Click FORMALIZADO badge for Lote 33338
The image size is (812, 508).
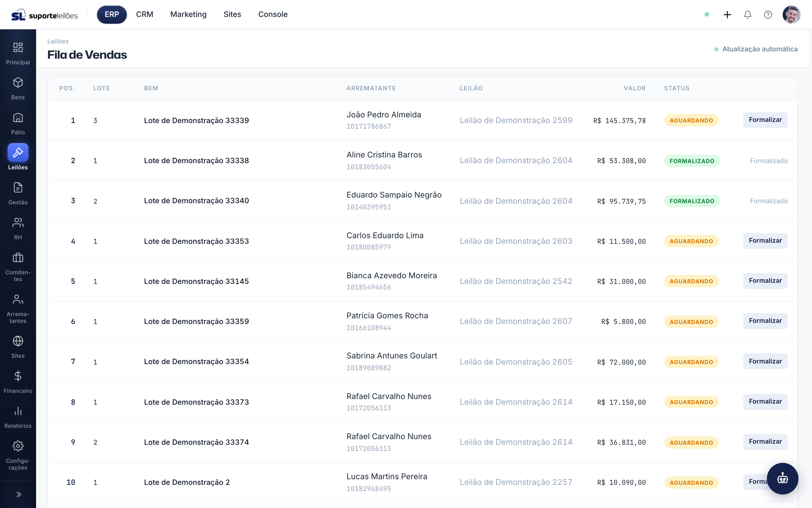[x=692, y=161]
